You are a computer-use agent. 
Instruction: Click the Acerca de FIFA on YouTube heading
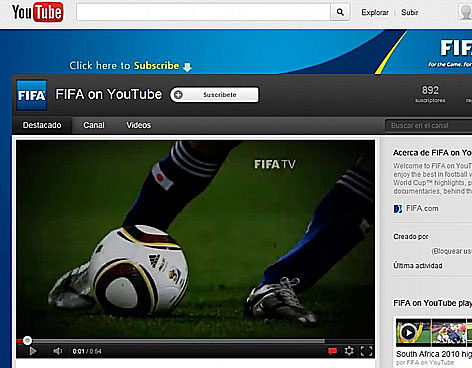coord(432,153)
